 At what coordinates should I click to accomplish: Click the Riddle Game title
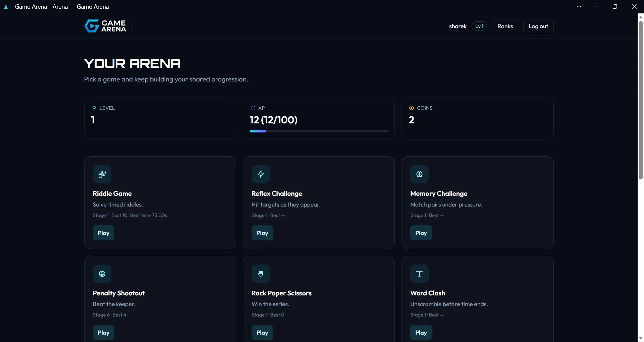(112, 193)
